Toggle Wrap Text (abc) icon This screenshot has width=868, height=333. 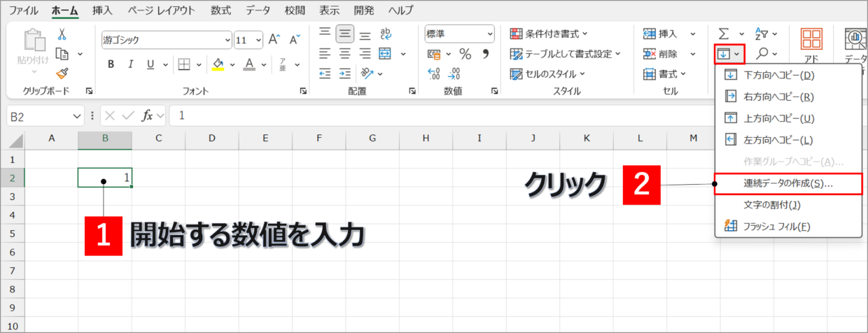(386, 34)
